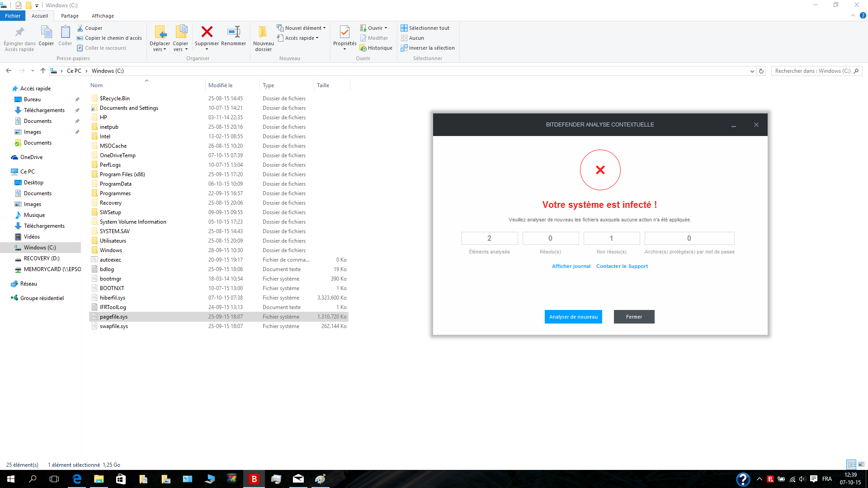Switch to Partage ribbon tab
This screenshot has width=868, height=488.
click(70, 16)
